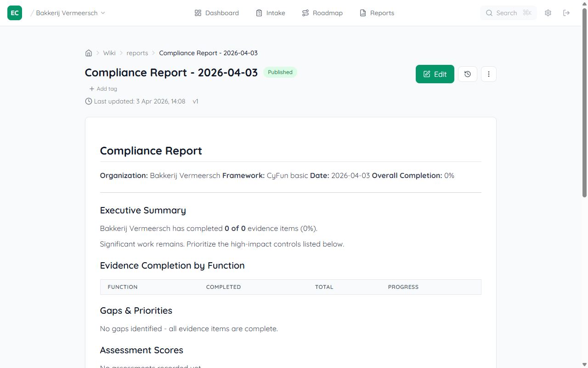Click Add tag below the report title
Screen dimensions: 588x368
[x=103, y=88]
